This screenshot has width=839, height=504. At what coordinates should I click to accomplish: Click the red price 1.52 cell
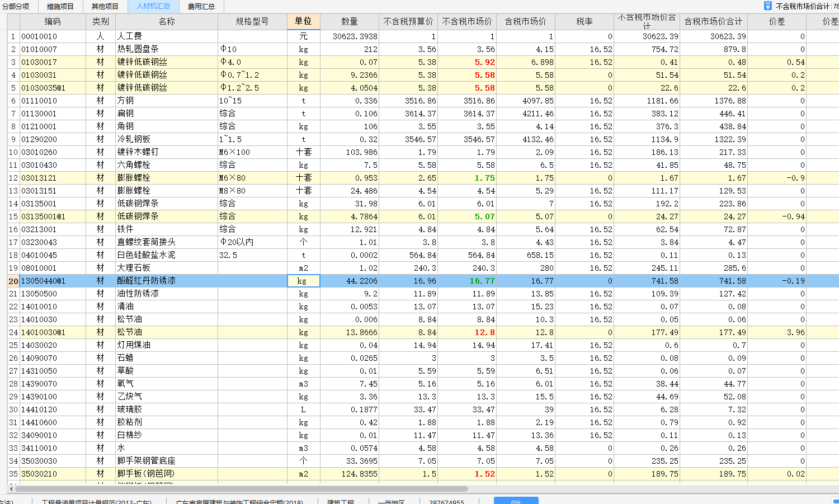(x=467, y=474)
